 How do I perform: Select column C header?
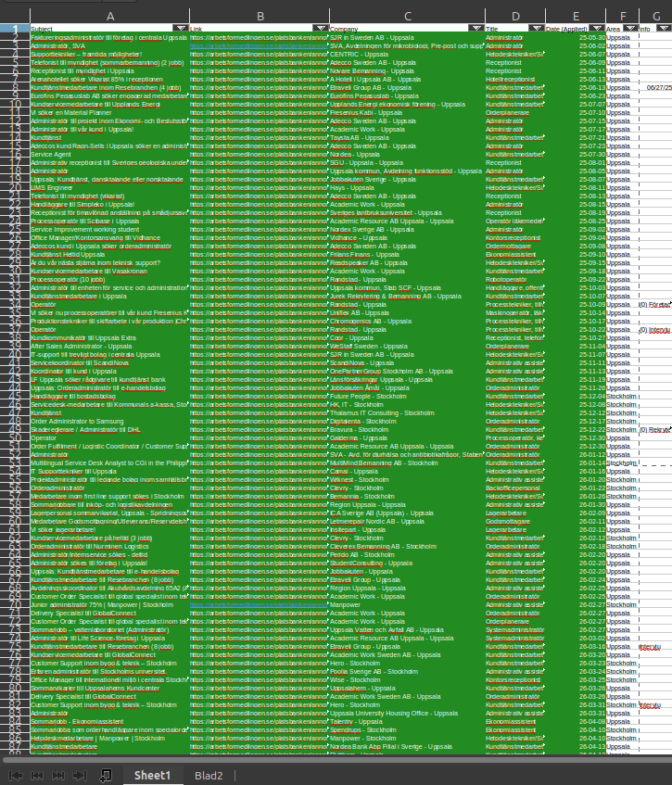tap(408, 17)
